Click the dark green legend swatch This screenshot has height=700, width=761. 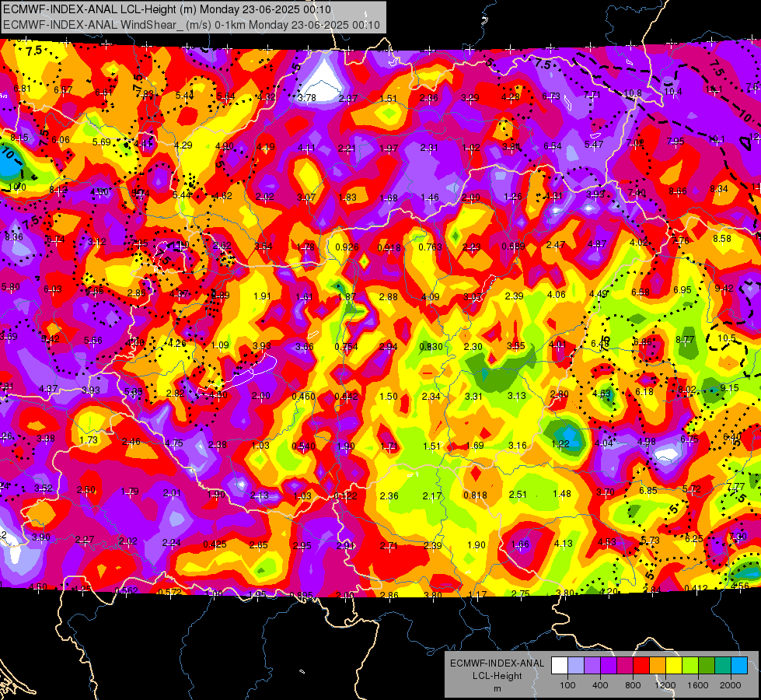coord(706,665)
